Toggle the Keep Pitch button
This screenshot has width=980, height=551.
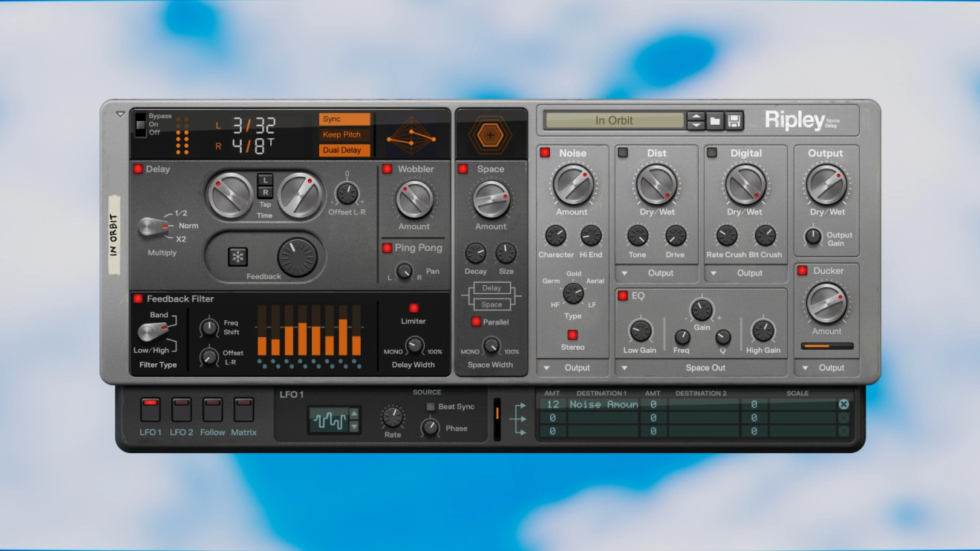click(344, 135)
